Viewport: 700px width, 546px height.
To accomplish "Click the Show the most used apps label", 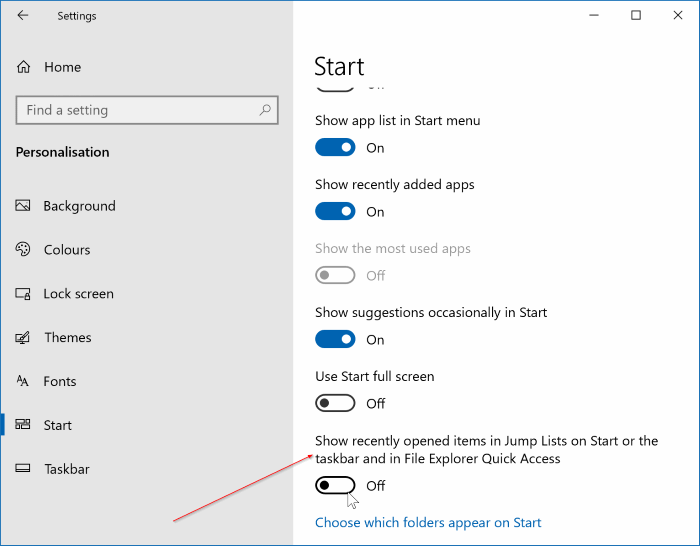I will 393,248.
